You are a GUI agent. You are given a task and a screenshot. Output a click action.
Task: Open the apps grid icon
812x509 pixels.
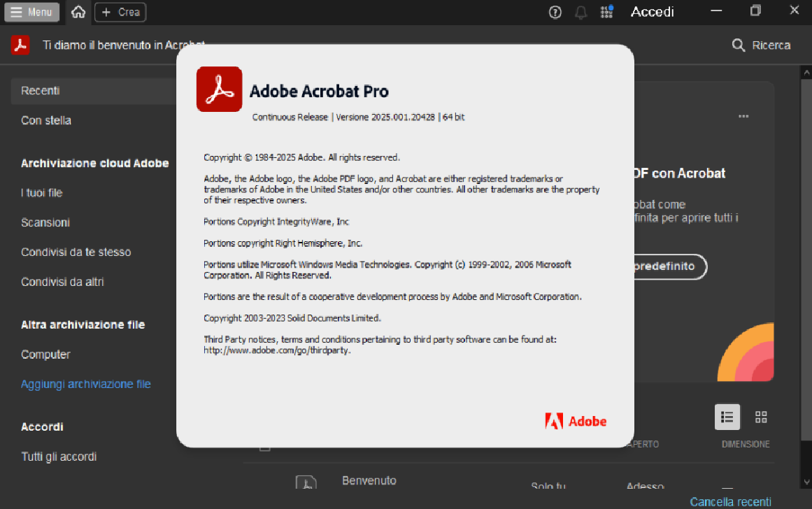[x=606, y=11]
